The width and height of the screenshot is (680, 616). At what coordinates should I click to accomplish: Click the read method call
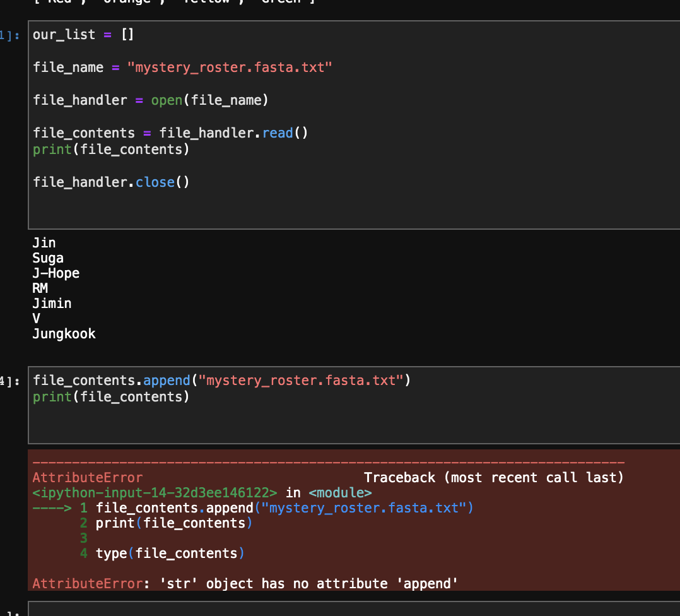tap(278, 133)
